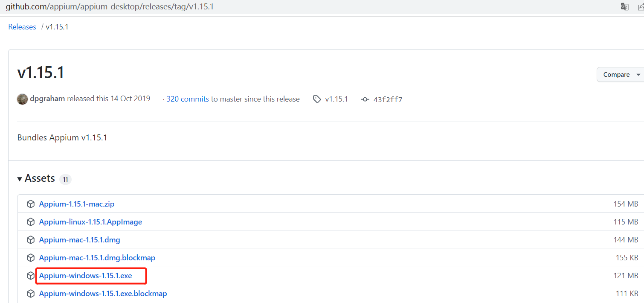Open the v1.15.1 tag link

pos(337,99)
